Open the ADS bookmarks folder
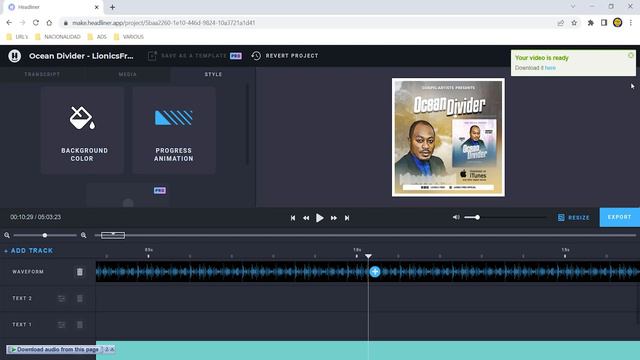Image resolution: width=640 pixels, height=360 pixels. coord(97,37)
